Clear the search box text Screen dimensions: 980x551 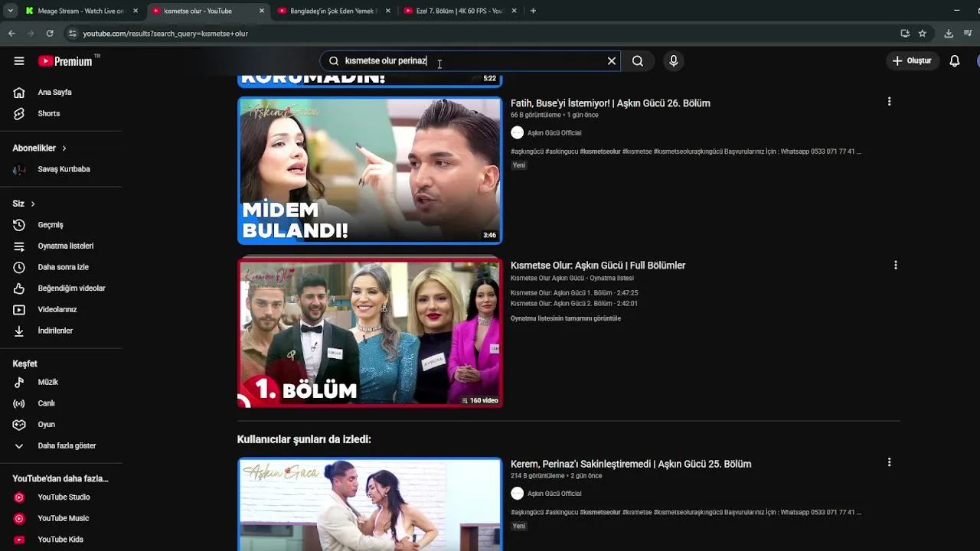611,61
